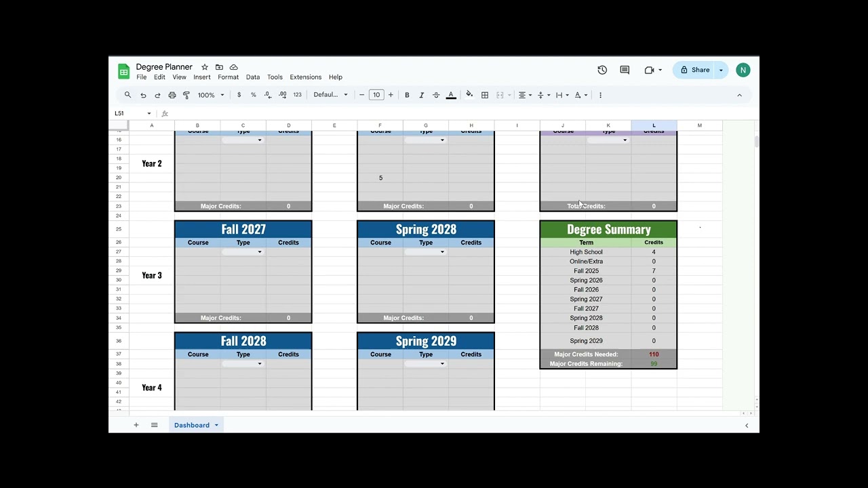This screenshot has height=488, width=868.
Task: Open the Format menu
Action: coord(229,77)
